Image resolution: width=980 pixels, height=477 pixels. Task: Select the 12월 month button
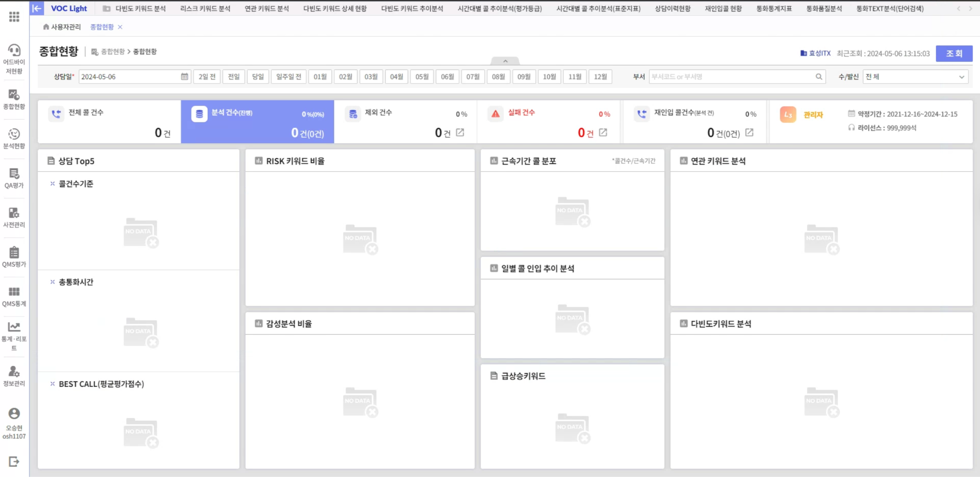(601, 77)
